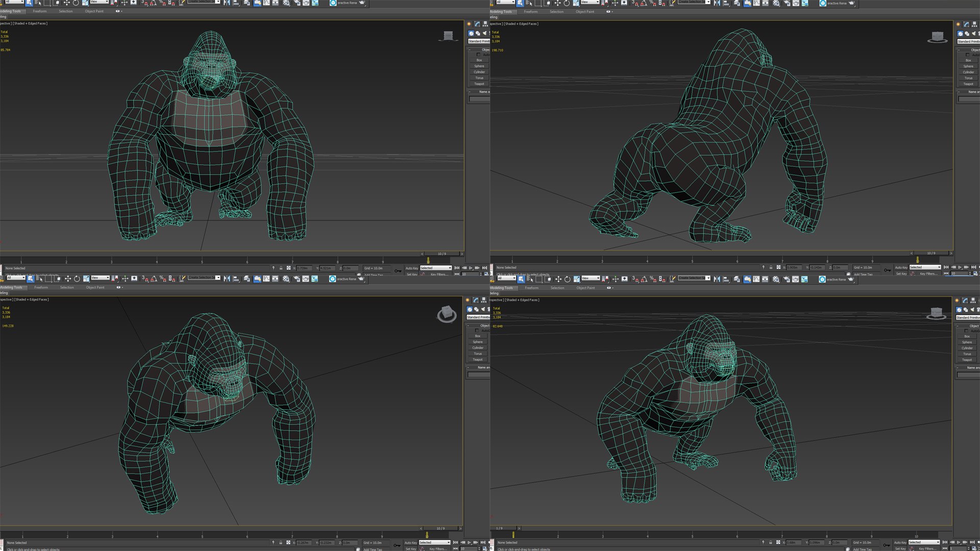Open the Selected key dropdown in top-right panel
980x551 pixels.
pos(924,267)
